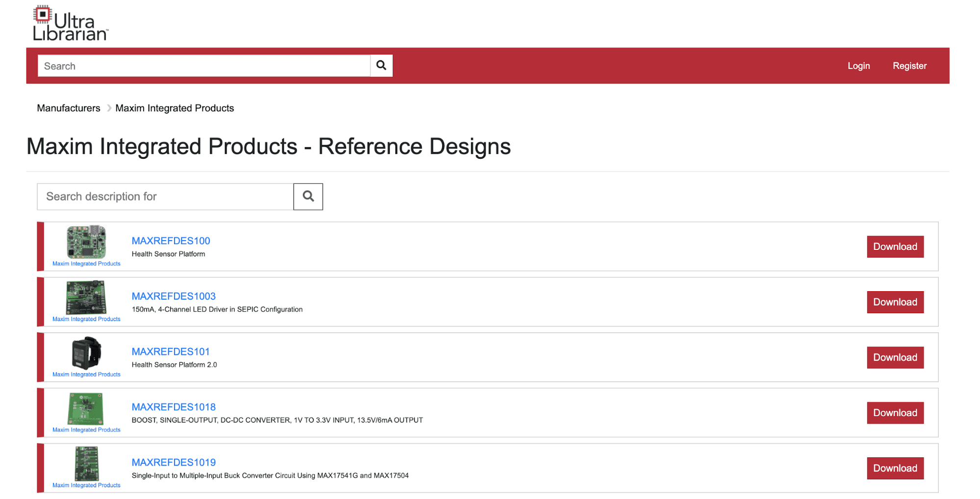Open the MAXREFDES1018 part link
Screen dimensions: 980x499
pyautogui.click(x=174, y=407)
